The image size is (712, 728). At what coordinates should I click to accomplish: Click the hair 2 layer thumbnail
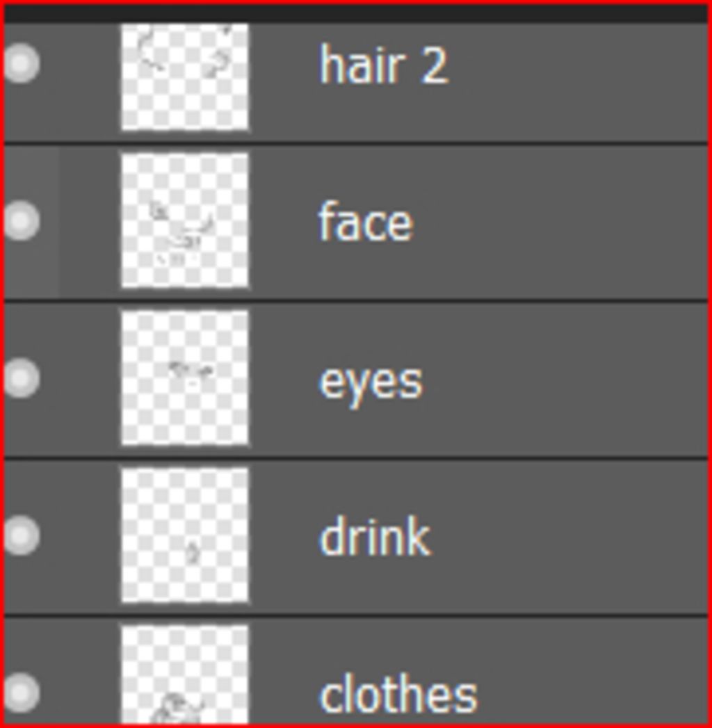pos(185,77)
